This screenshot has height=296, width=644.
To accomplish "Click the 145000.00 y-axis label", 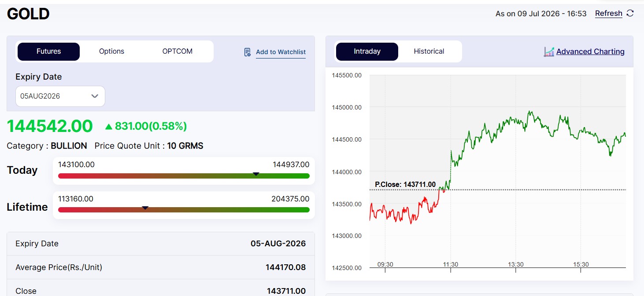I will coord(347,107).
